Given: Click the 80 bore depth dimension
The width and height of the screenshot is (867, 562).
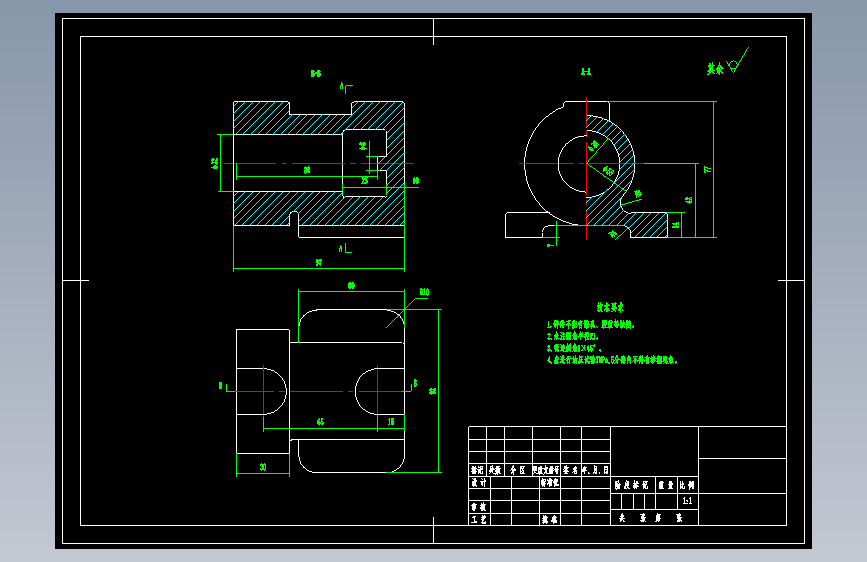Looking at the screenshot, I should tap(307, 170).
